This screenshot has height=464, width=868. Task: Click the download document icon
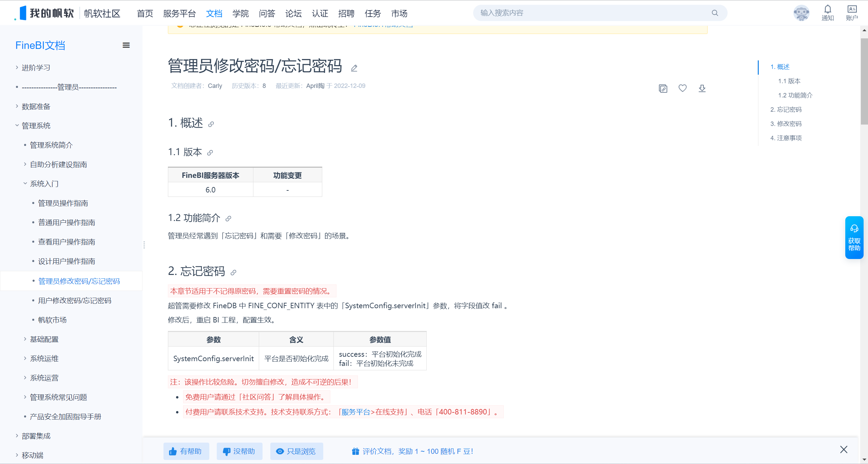(702, 88)
